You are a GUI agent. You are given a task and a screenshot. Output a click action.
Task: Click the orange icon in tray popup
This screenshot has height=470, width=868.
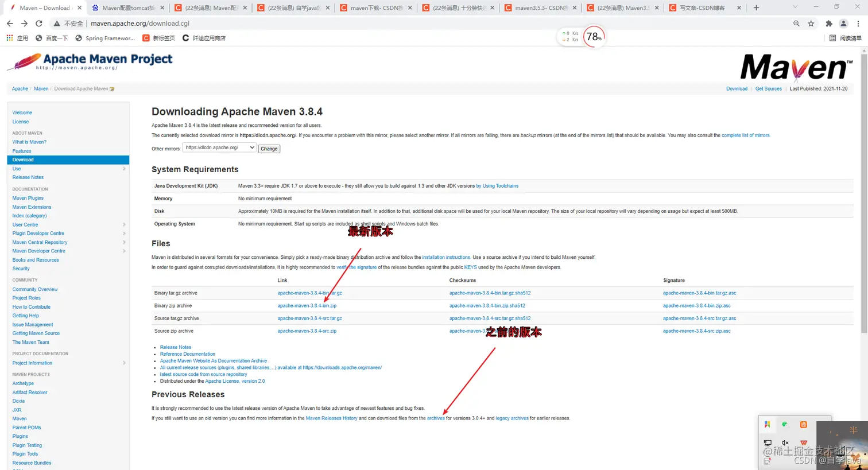click(803, 424)
